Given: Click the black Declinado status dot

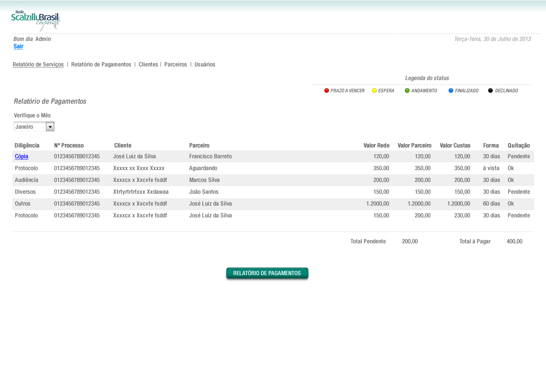Looking at the screenshot, I should (x=490, y=90).
